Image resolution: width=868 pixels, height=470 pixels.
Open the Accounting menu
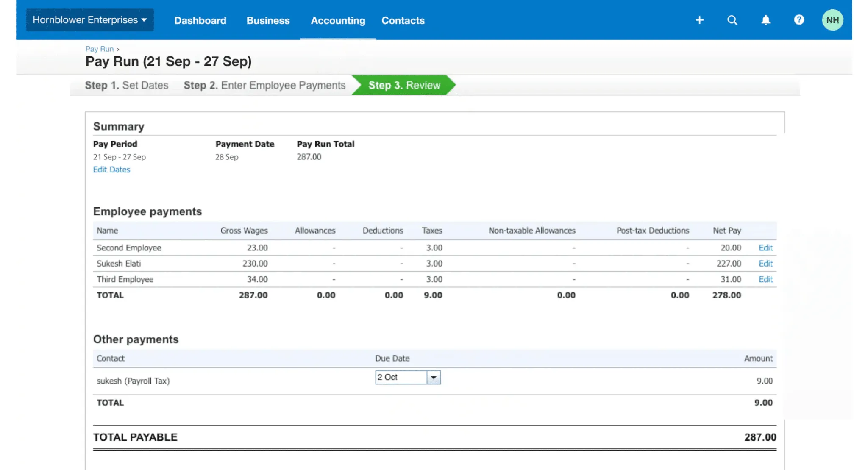point(338,20)
